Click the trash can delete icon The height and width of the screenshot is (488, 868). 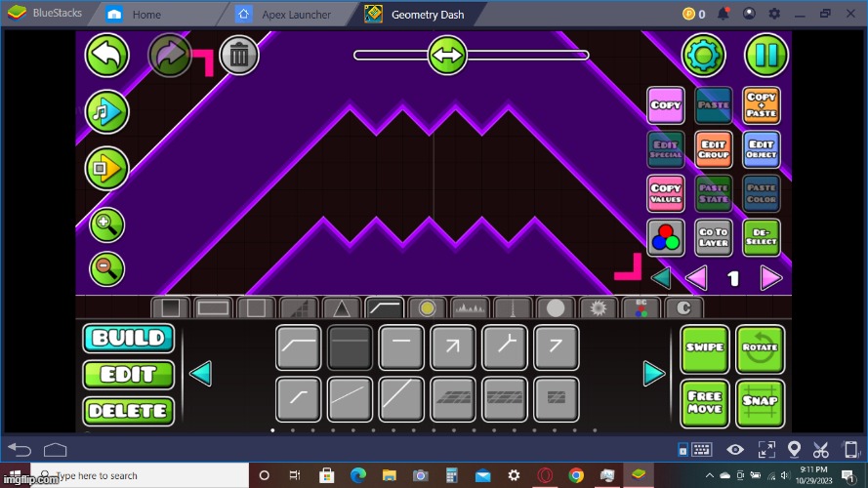239,56
